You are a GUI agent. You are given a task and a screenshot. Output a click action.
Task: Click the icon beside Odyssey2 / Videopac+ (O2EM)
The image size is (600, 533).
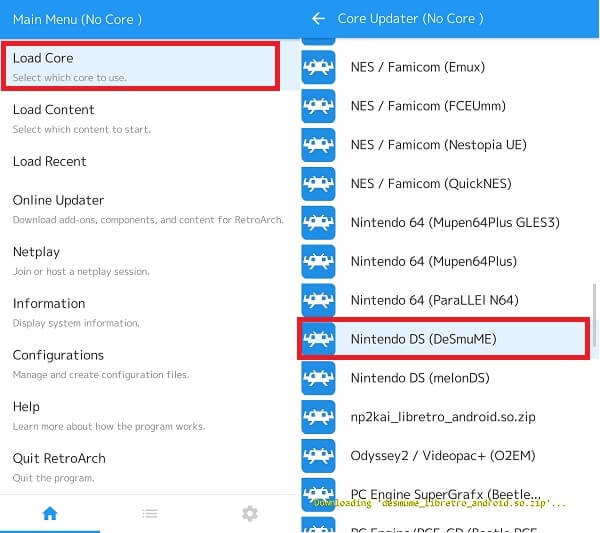(318, 456)
